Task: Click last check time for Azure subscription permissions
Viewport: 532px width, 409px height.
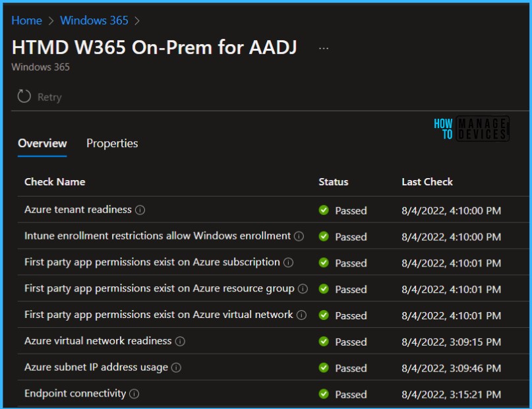Action: (452, 263)
